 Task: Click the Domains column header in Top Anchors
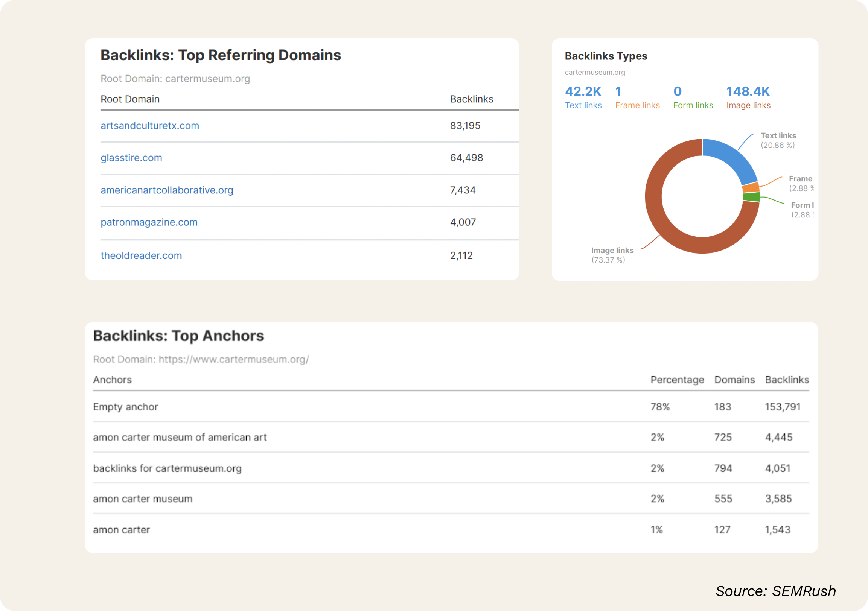tap(734, 380)
